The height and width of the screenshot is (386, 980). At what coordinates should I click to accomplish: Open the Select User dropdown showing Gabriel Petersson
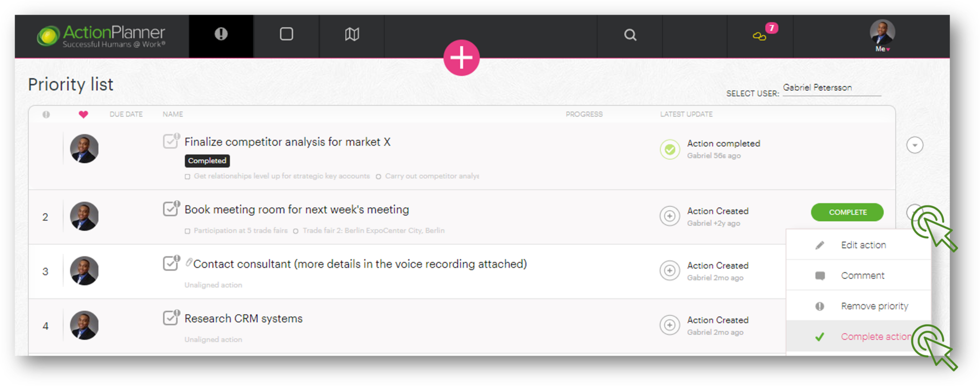pyautogui.click(x=832, y=88)
